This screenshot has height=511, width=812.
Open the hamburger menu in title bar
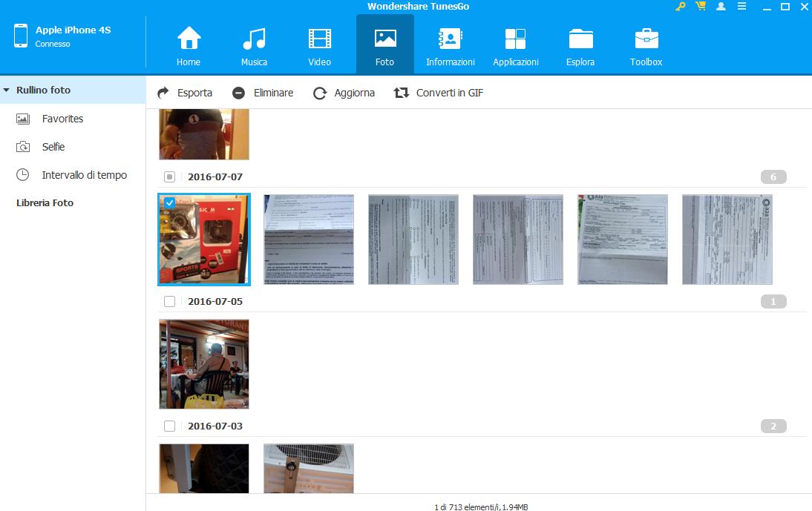tap(741, 7)
